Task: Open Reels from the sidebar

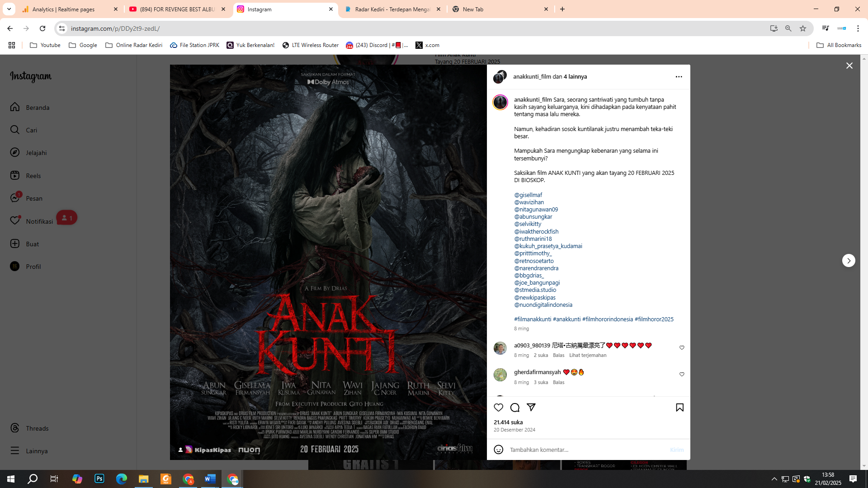Action: (26, 175)
